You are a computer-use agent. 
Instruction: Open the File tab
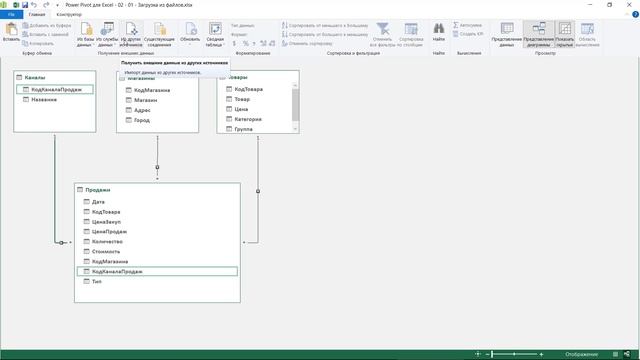tap(11, 14)
